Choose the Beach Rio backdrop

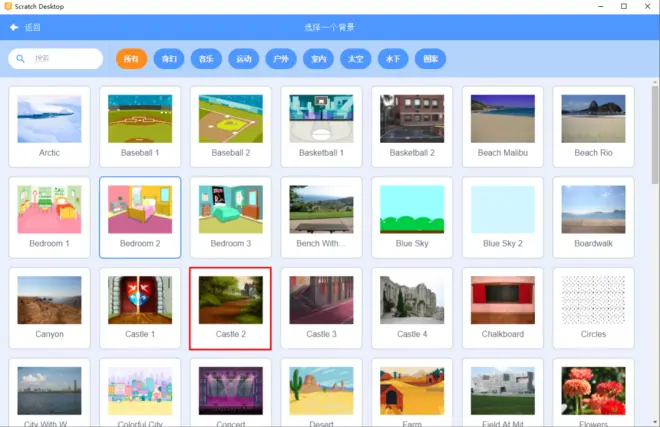tap(593, 126)
